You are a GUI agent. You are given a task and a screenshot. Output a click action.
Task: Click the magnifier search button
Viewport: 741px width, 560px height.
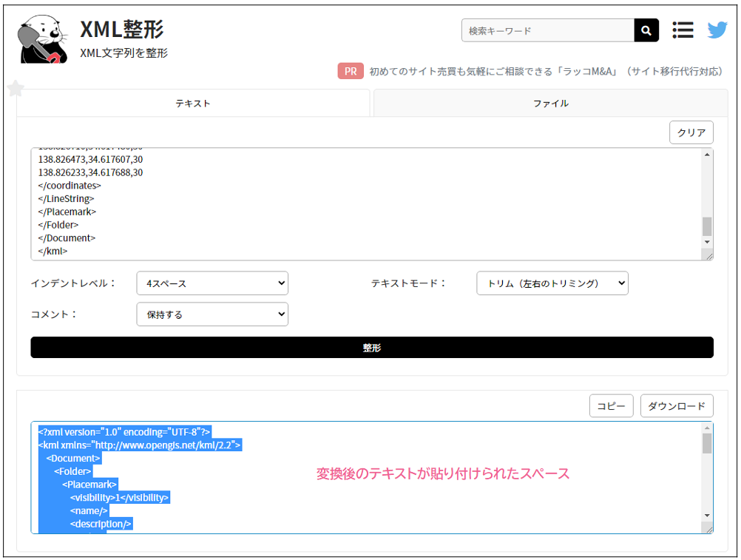tap(646, 30)
